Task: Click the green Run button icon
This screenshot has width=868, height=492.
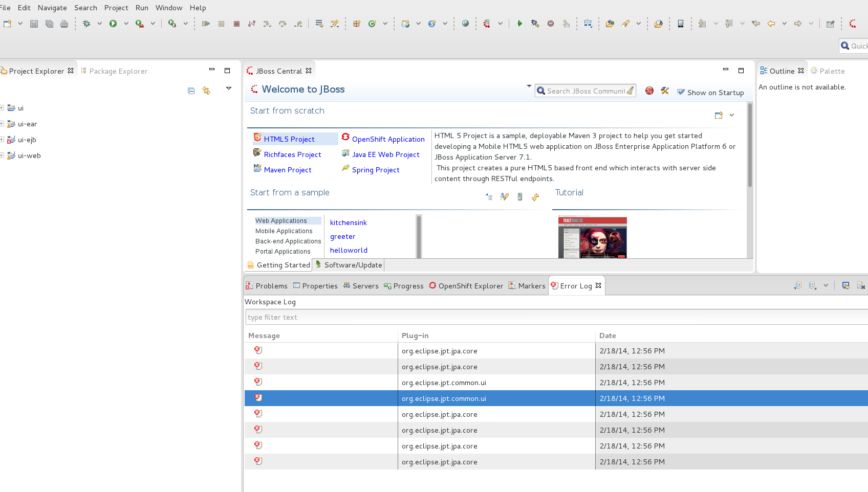Action: [113, 24]
